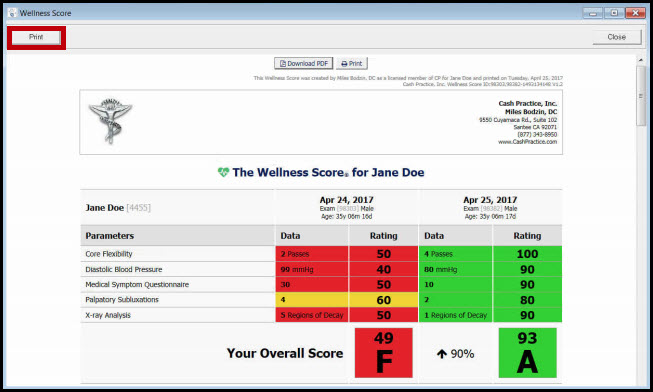Click the '80 mmHg' data cell
Image resolution: width=653 pixels, height=392 pixels.
click(x=456, y=269)
